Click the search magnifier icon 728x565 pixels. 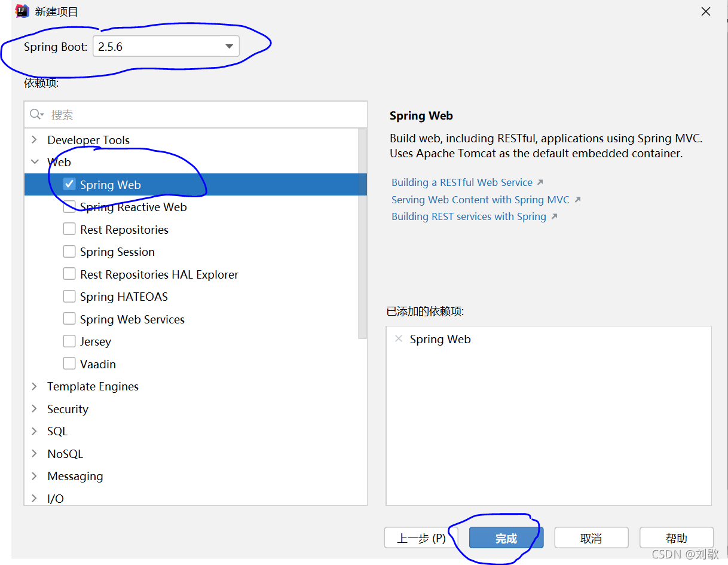(x=36, y=115)
